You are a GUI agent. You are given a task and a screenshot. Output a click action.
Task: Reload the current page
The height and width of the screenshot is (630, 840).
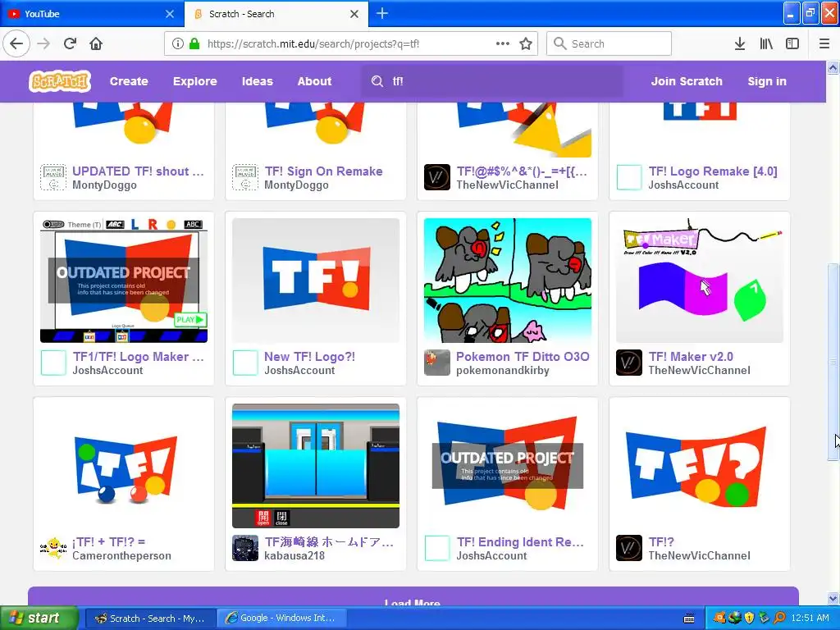(70, 43)
